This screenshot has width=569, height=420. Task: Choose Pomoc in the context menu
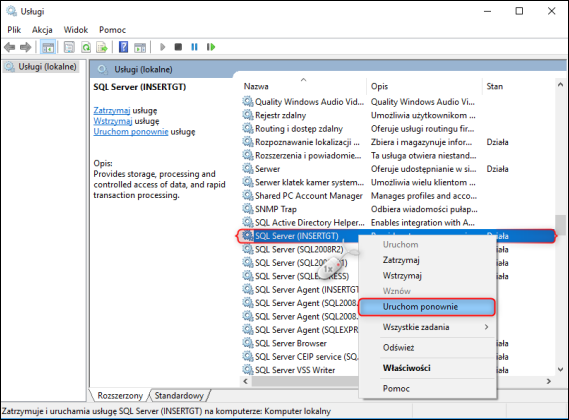pyautogui.click(x=427, y=388)
